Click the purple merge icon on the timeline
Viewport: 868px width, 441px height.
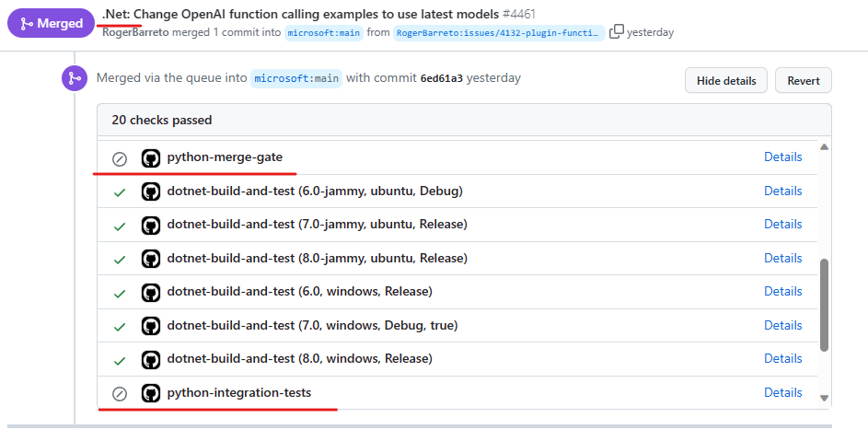(75, 78)
